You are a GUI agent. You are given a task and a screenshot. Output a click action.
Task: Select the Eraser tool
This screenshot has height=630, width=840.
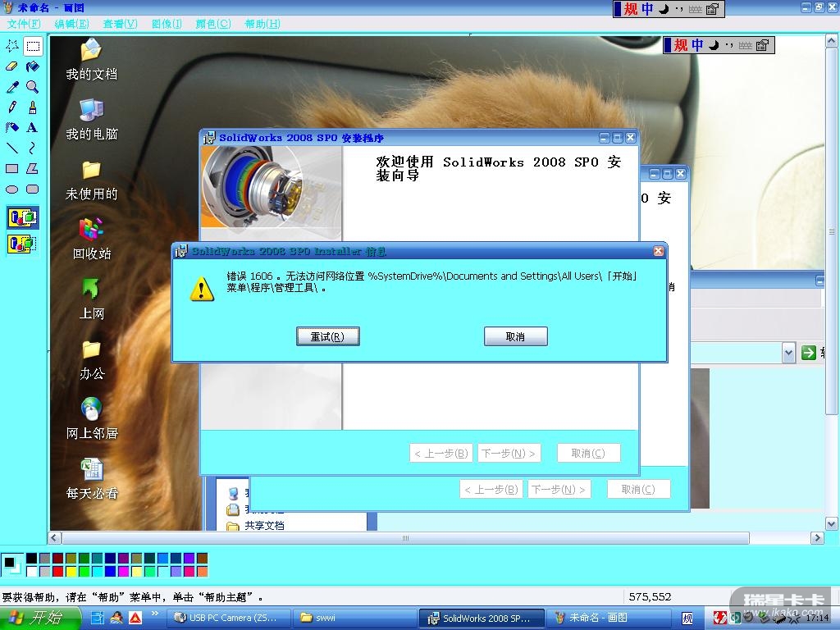(12, 66)
